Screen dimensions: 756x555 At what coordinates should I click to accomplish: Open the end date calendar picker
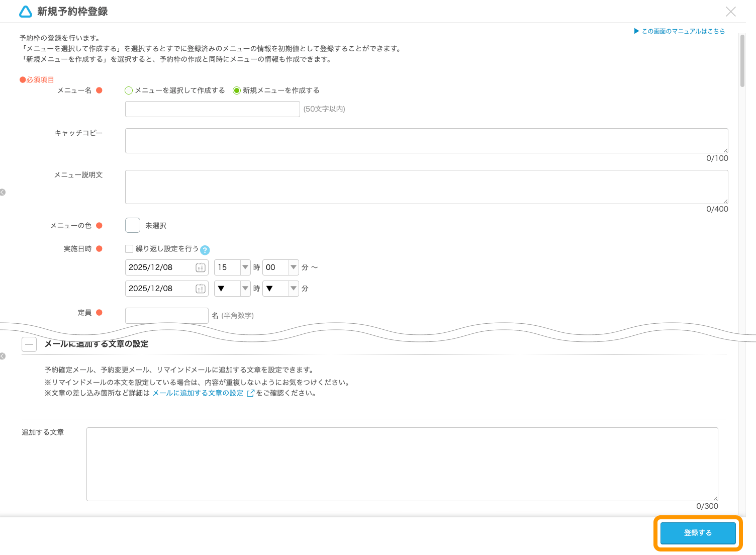pyautogui.click(x=202, y=288)
